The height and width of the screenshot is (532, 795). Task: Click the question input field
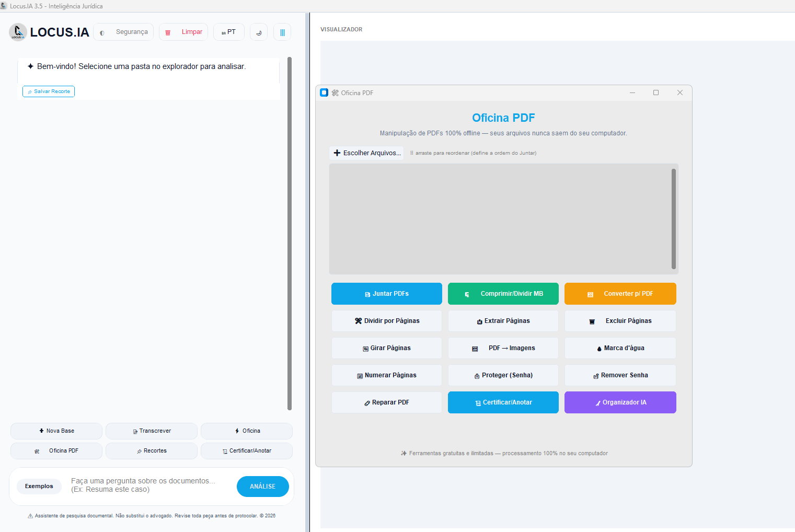pos(149,485)
